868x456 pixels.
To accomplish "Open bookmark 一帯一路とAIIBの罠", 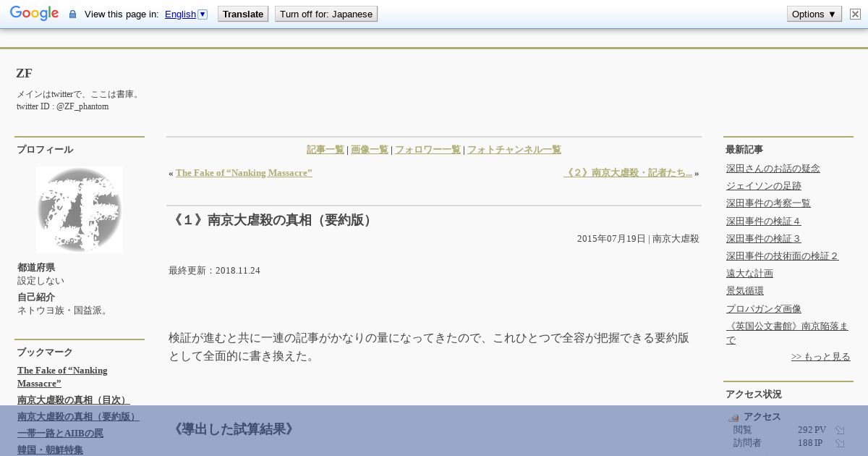I will coord(60,434).
